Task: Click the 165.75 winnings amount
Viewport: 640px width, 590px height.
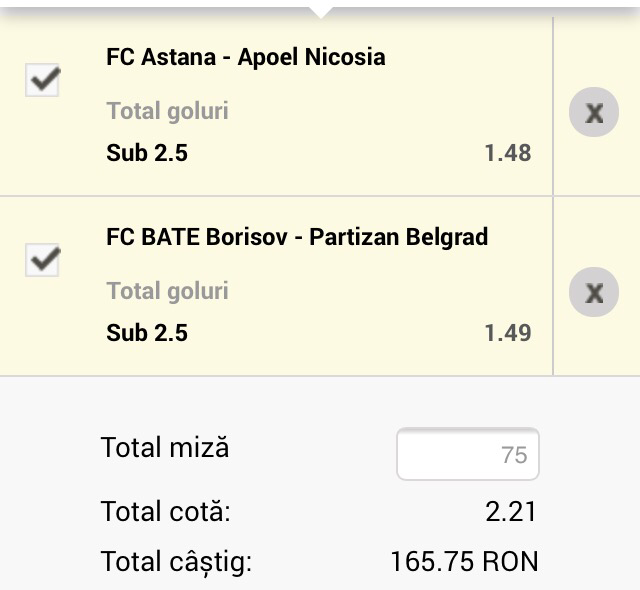Action: click(x=432, y=562)
